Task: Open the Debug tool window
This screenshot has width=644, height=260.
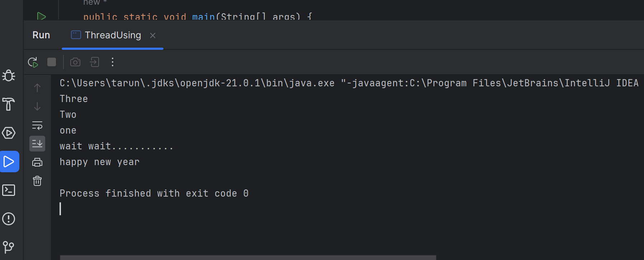Action: 9,76
